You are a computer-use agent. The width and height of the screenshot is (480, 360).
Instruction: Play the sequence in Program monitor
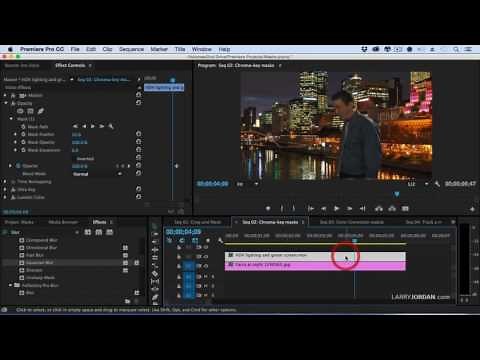point(336,209)
